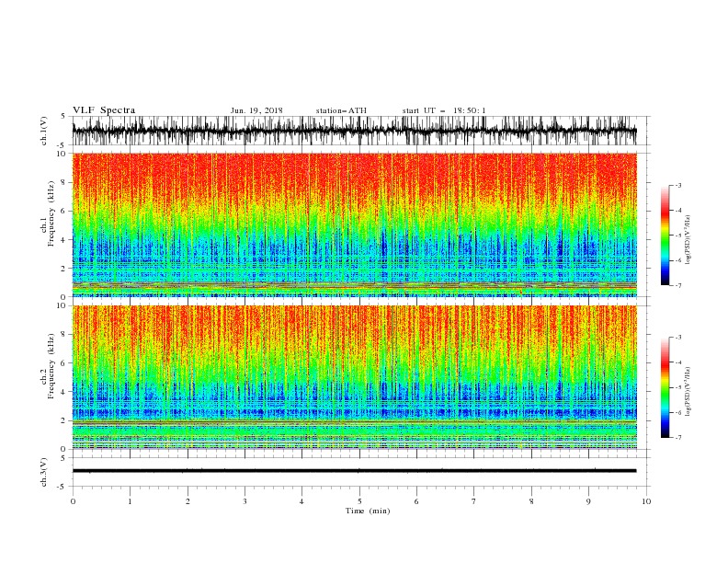The height and width of the screenshot is (563, 728).
Task: Click the ch.2 spectrogram color bar
Action: coord(665,387)
